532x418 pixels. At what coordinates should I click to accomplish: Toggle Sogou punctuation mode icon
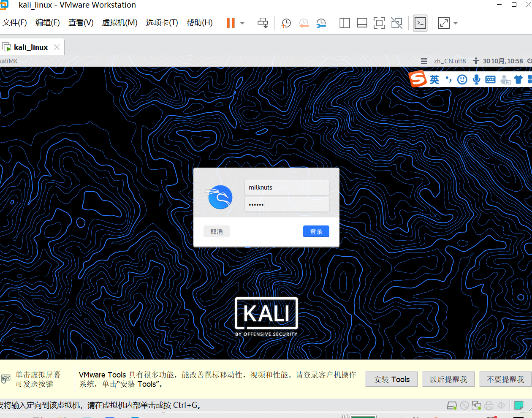point(448,79)
